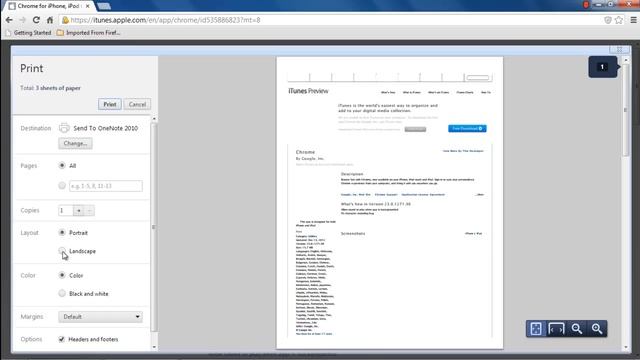Viewport: 640px width, 360px height.
Task: Choose Portrait layout
Action: 62,232
